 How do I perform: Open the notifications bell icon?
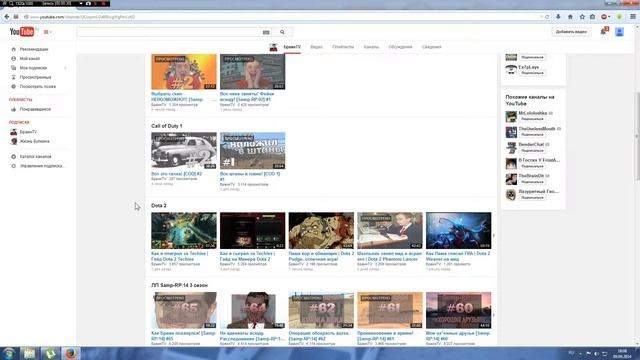[x=603, y=31]
